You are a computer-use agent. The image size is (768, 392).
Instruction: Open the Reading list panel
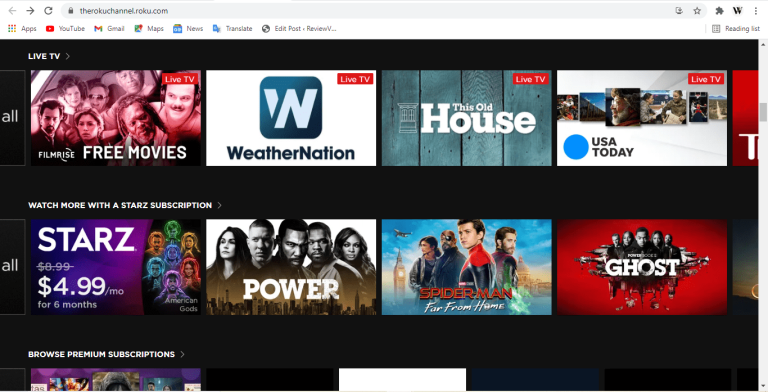736,28
